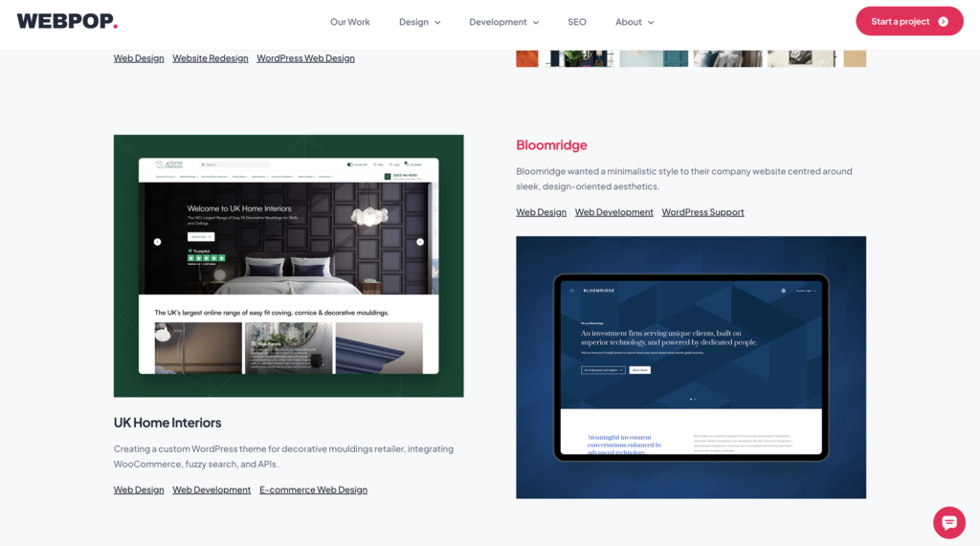The width and height of the screenshot is (980, 546).
Task: Open the Bloomridge project title
Action: point(551,145)
